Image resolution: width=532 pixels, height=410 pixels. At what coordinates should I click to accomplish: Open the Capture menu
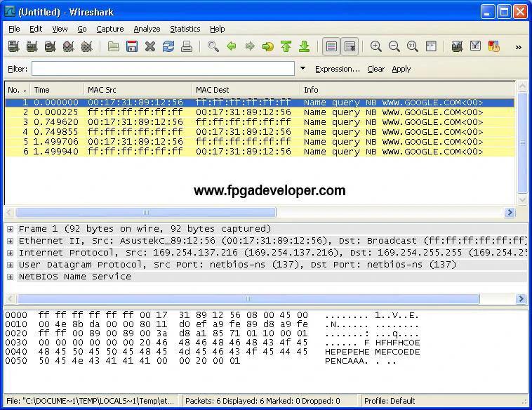(x=109, y=29)
